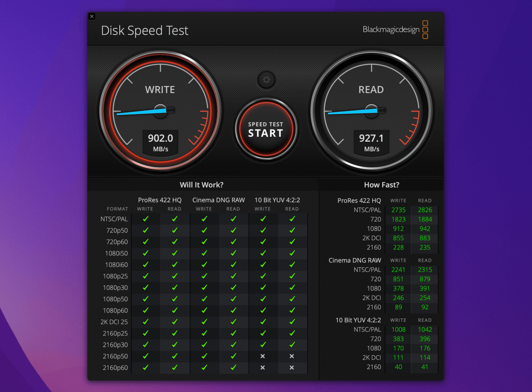Click the READ gauge label
Screen dimensions: 532x392
371,89
